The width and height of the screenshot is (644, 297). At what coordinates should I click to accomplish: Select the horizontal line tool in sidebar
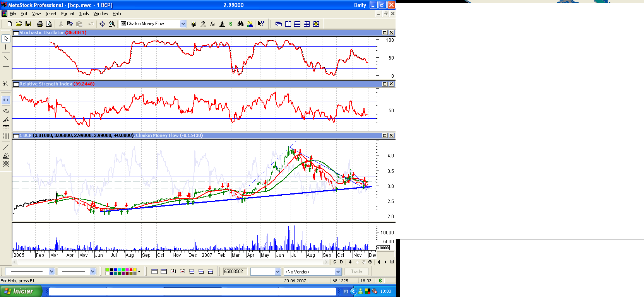(x=6, y=67)
